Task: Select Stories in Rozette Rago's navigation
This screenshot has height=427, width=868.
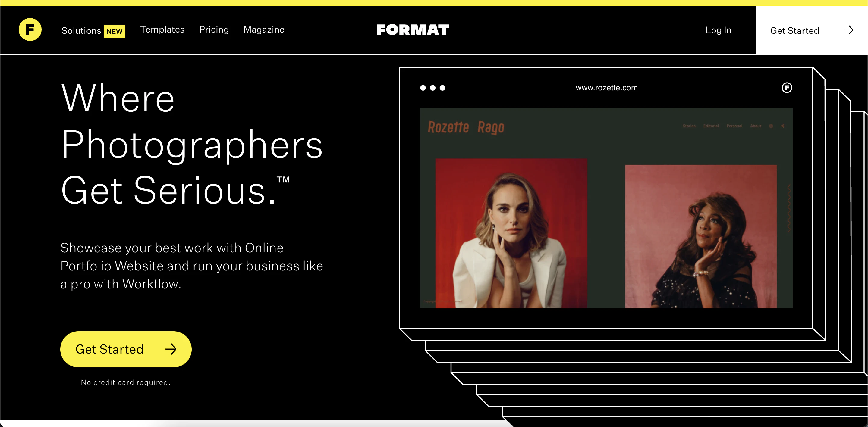Action: [689, 126]
